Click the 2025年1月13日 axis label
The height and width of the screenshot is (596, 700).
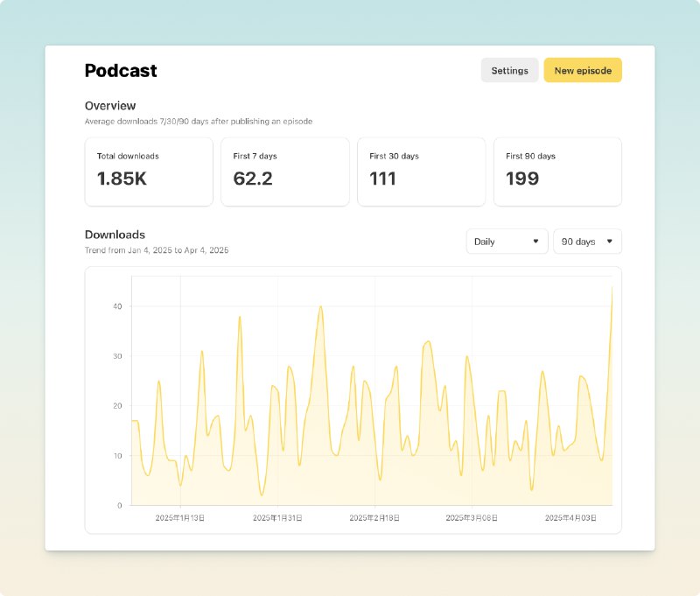pos(180,518)
